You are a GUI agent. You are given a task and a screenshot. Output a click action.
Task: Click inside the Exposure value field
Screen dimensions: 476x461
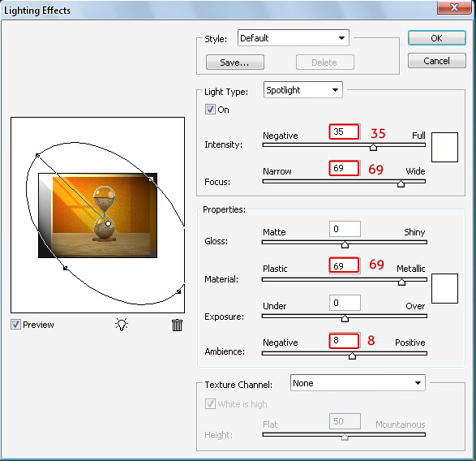pyautogui.click(x=345, y=303)
